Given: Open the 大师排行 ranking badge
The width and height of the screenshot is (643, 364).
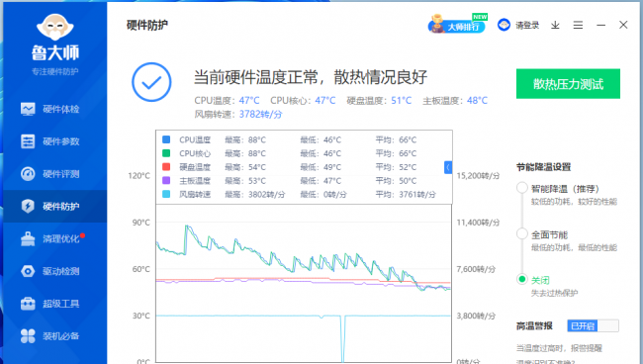Looking at the screenshot, I should pyautogui.click(x=457, y=25).
